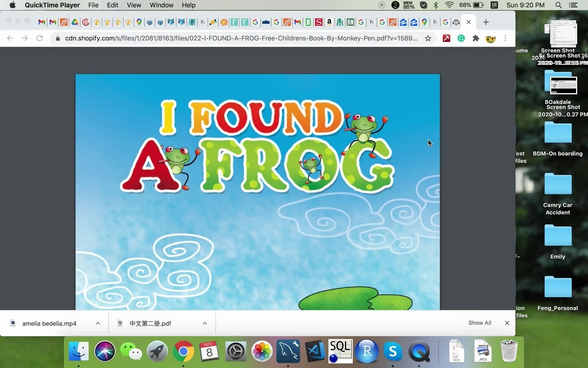Click the MEM 88% memory indicator
The width and height of the screenshot is (588, 368).
click(x=409, y=5)
